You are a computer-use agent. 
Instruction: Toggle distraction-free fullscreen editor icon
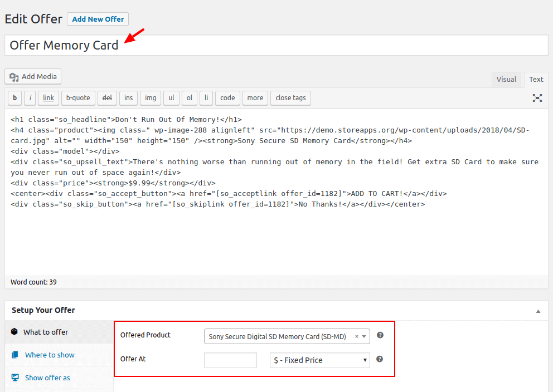[x=537, y=98]
